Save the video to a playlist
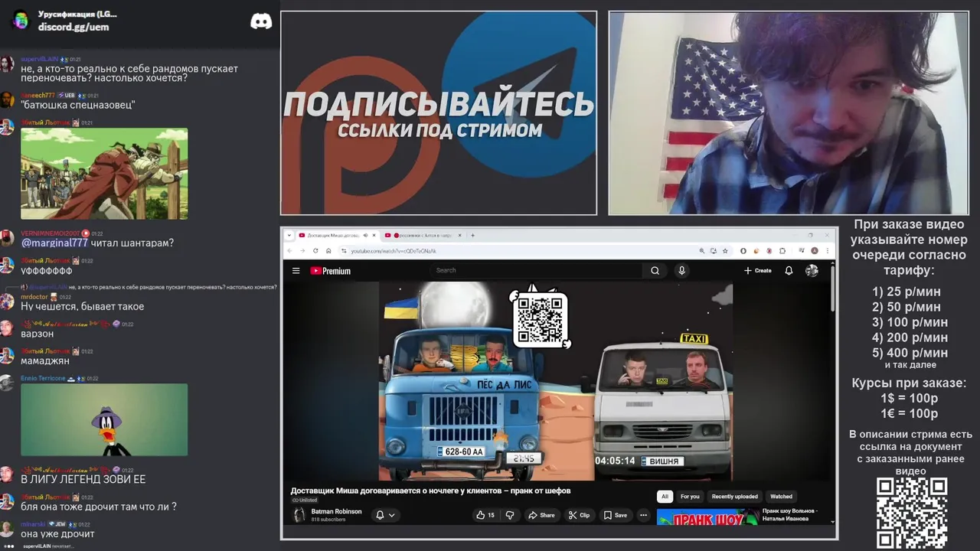Screen dimensions: 980x551 (615, 515)
